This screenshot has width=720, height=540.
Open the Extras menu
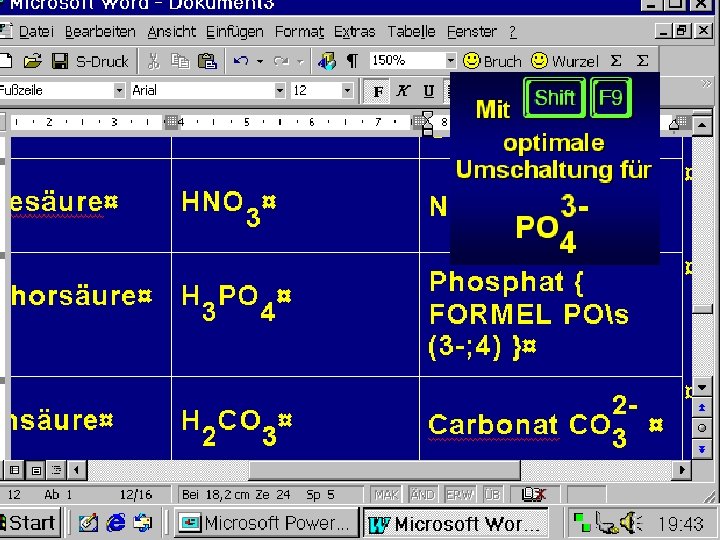coord(354,32)
